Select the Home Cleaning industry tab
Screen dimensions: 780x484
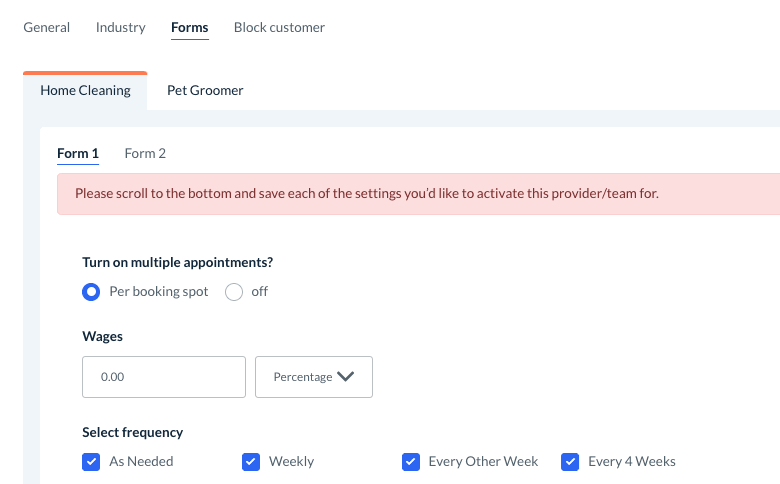[x=85, y=90]
